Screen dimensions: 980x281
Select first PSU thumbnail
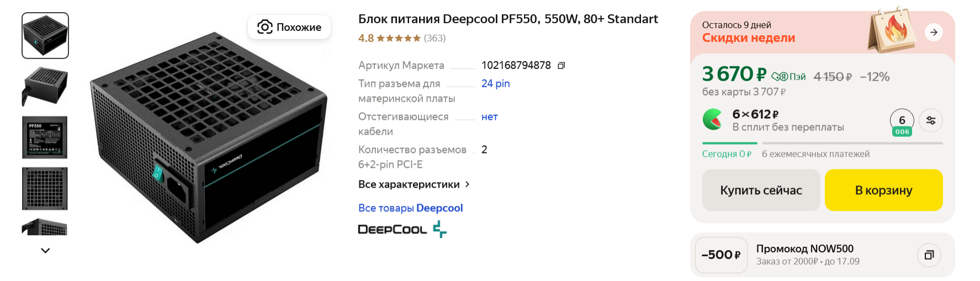point(45,35)
